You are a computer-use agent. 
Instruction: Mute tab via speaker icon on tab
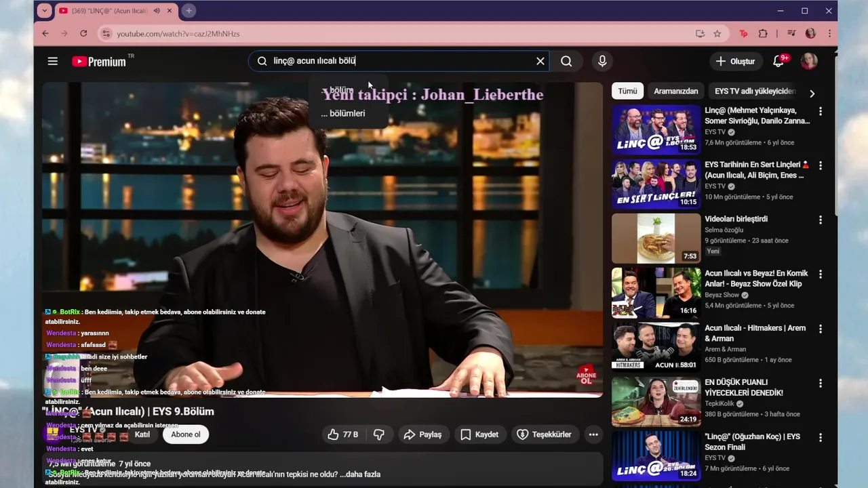pos(157,11)
